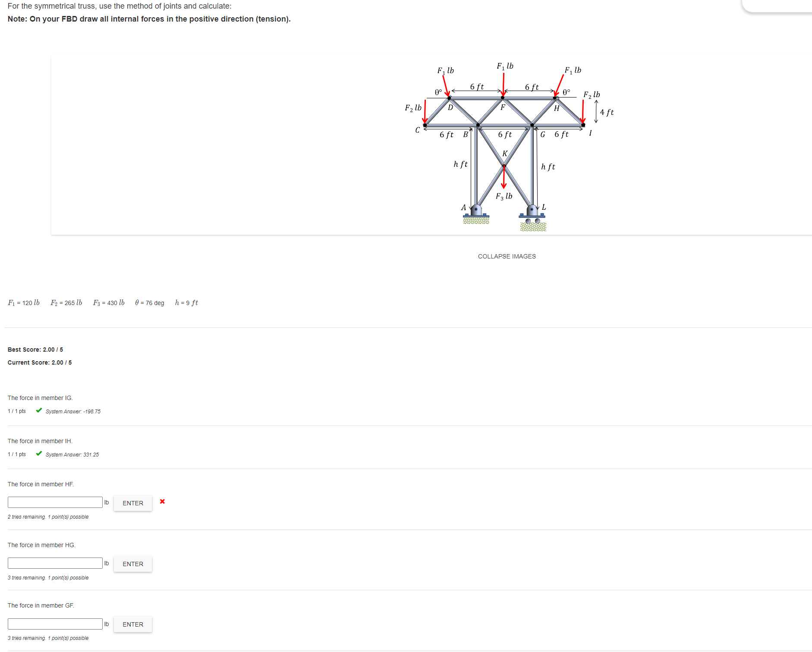This screenshot has height=652, width=812.
Task: Click the green checkmark beside member IG answer
Action: point(39,410)
